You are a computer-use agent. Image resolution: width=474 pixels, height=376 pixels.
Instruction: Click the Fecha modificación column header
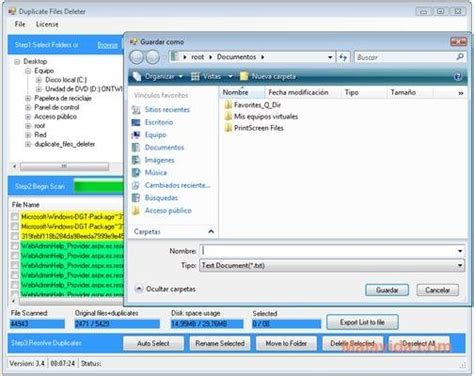[303, 92]
